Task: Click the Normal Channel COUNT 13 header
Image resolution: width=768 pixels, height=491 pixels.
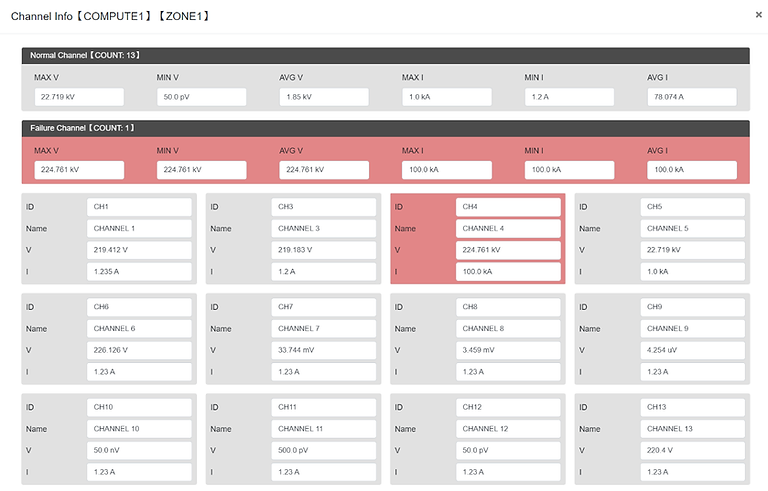Action: pyautogui.click(x=385, y=55)
